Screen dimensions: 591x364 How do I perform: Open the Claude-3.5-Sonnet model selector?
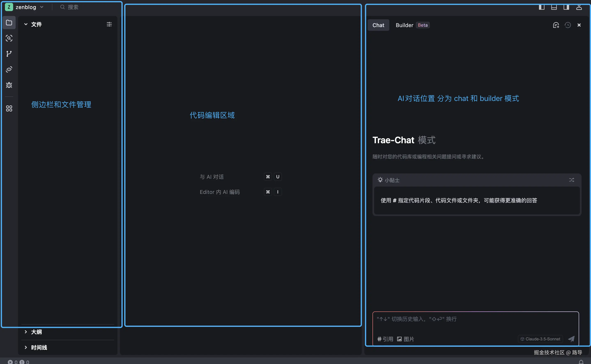(540, 339)
